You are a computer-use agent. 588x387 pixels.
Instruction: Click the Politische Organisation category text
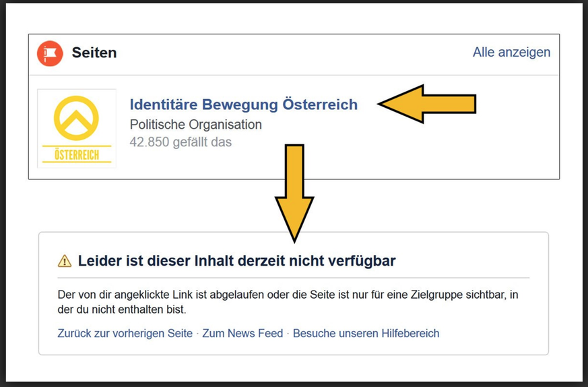pyautogui.click(x=195, y=125)
